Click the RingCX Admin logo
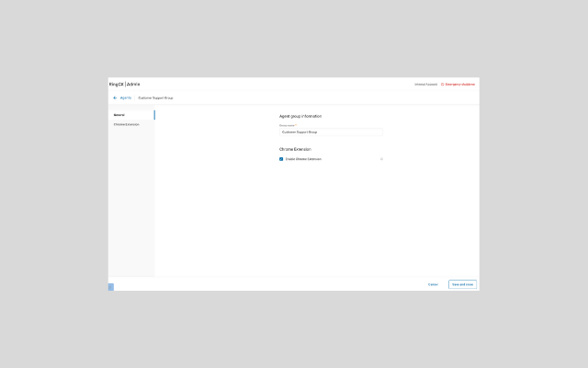Viewport: 588px width, 368px height. (125, 84)
